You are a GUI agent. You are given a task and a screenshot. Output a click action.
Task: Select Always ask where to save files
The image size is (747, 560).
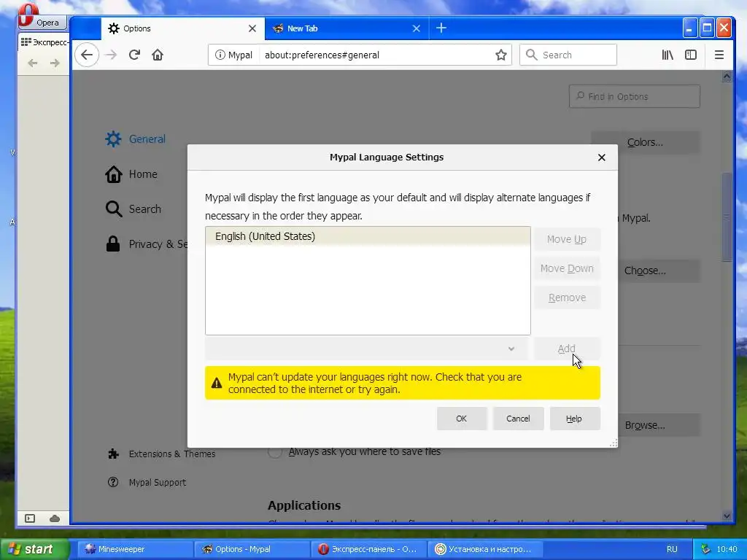[275, 451]
